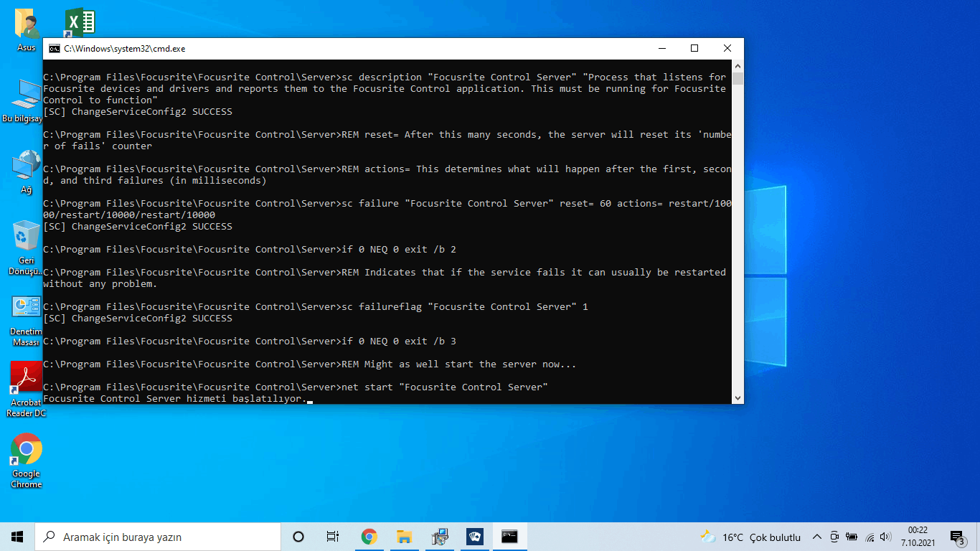Click 'REM Might as well start the server now...'
The width and height of the screenshot is (980, 551).
[x=310, y=364]
